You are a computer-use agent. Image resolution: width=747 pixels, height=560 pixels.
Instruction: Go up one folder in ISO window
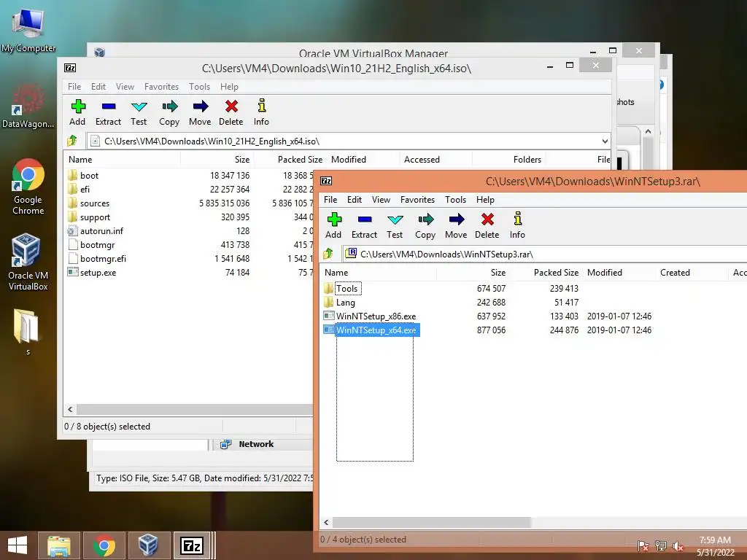tap(72, 141)
